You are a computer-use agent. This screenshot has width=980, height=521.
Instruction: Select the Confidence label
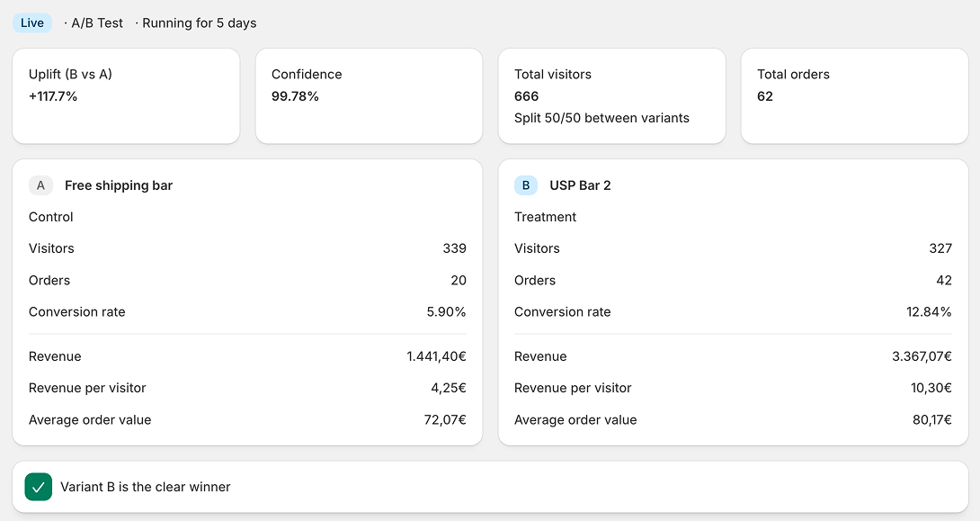coord(307,75)
